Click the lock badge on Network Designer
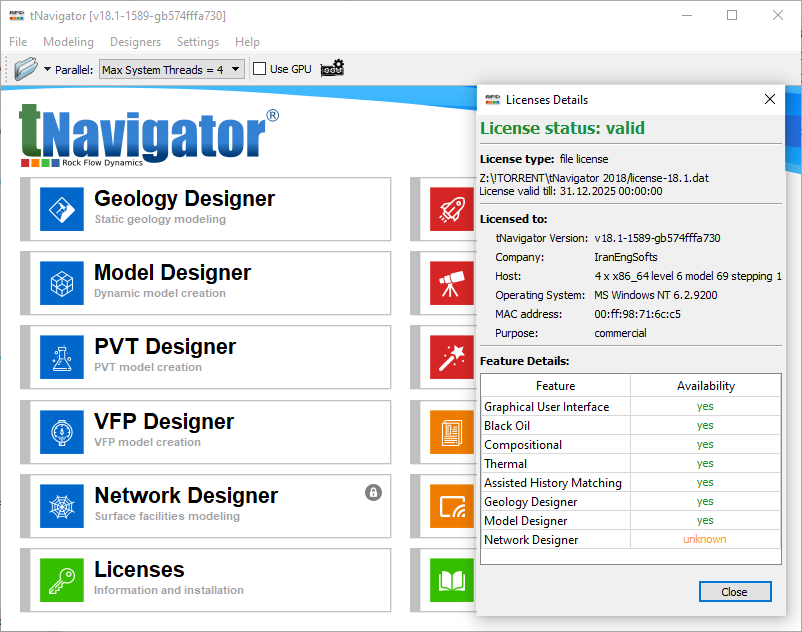The width and height of the screenshot is (802, 632). (373, 492)
